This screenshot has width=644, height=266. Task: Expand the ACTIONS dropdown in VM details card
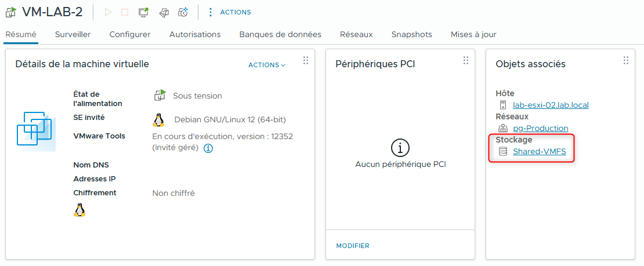coord(266,65)
